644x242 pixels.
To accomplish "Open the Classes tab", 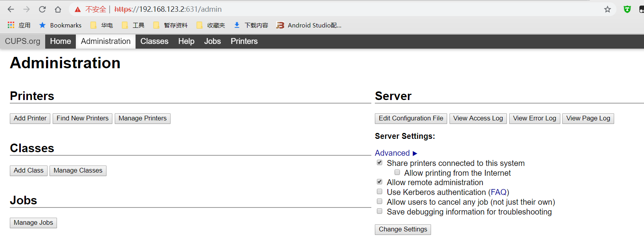I will pos(154,41).
